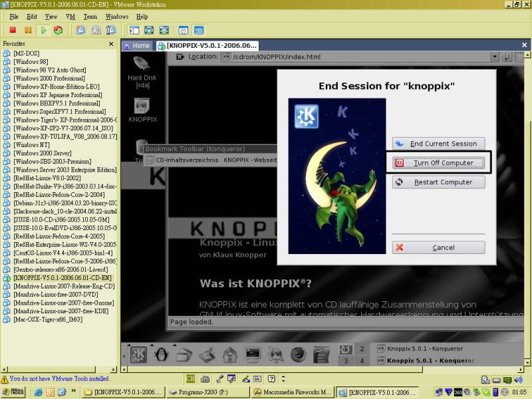
Task: Click the green Power On play icon
Action: point(43,30)
